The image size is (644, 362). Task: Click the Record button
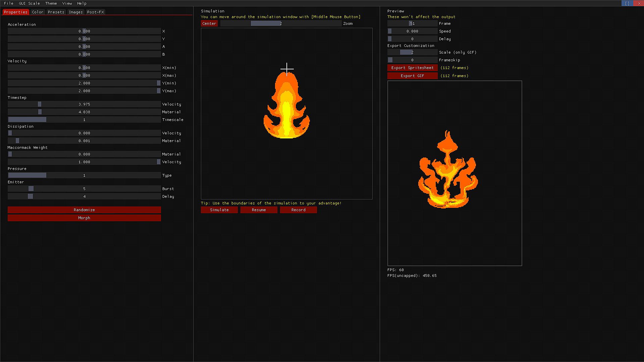coord(298,210)
